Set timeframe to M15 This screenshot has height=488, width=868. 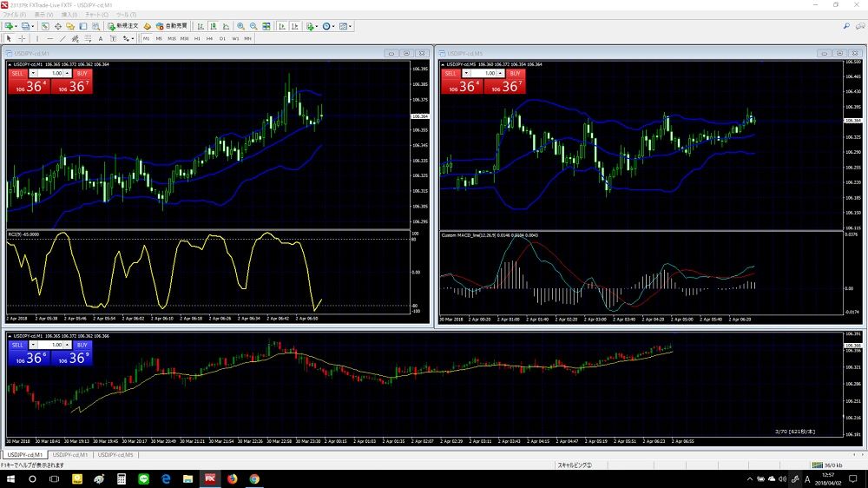click(172, 39)
